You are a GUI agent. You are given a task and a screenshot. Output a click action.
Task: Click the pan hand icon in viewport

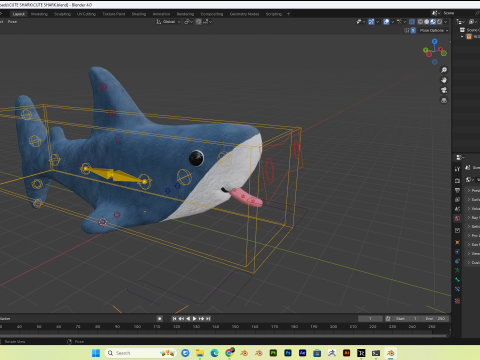pos(444,80)
